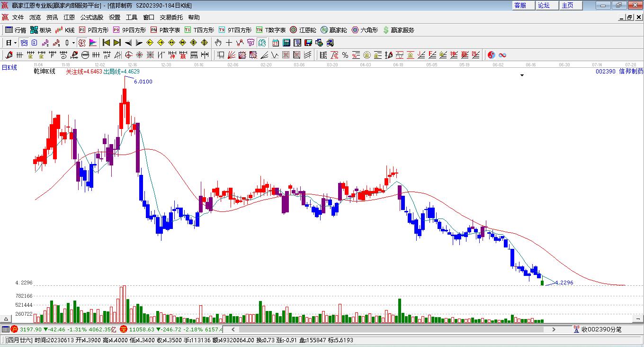The image size is (644, 347).
Task: Open the 交易委托 menu
Action: point(171,17)
